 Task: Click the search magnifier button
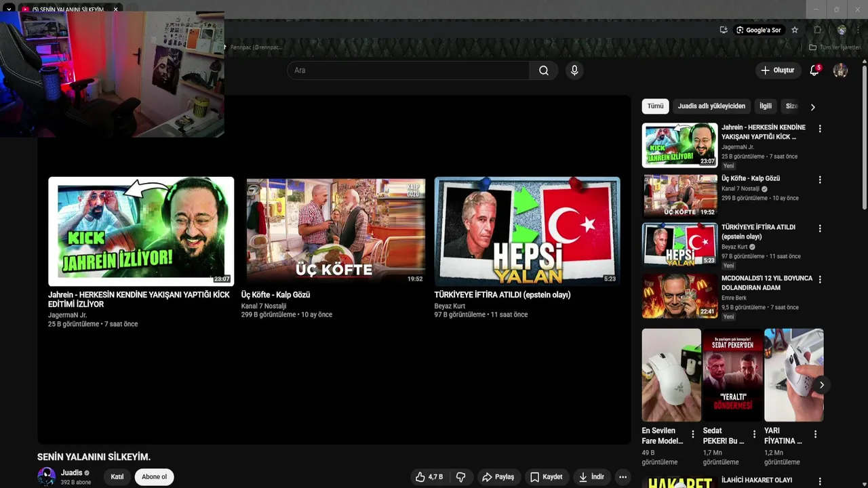544,70
